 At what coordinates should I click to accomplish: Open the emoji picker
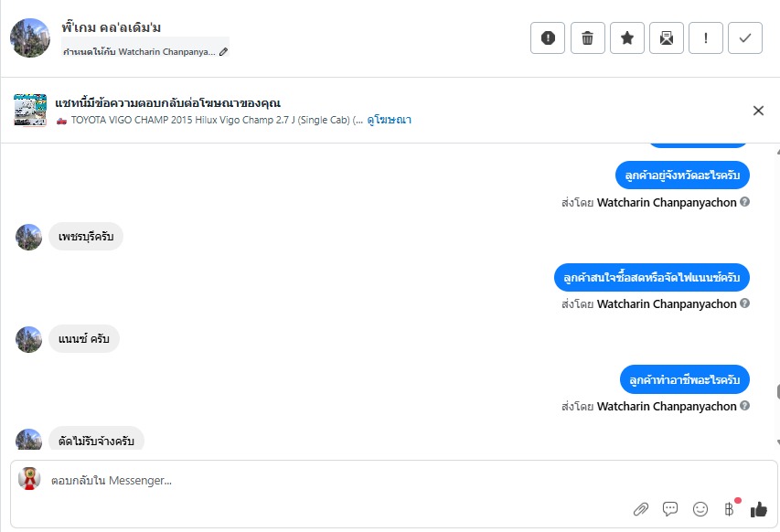pos(700,509)
